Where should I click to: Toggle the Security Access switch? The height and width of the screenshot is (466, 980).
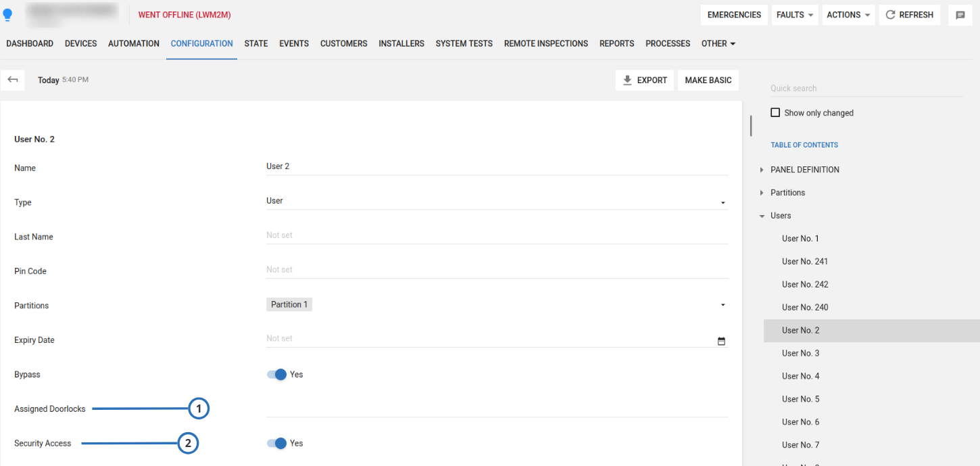click(277, 444)
